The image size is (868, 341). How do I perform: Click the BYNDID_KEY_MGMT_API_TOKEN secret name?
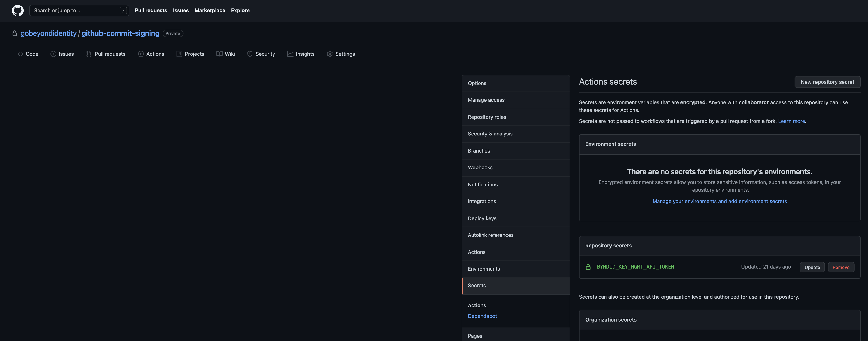point(635,267)
